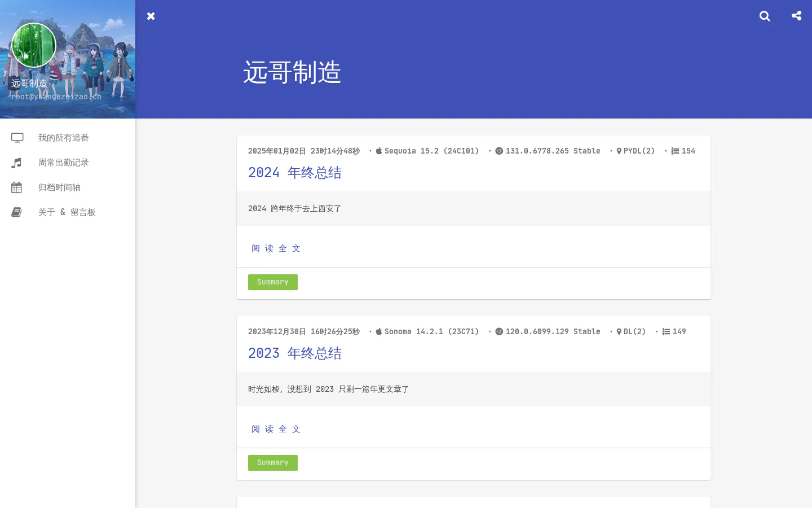This screenshot has height=508, width=812.
Task: Click excerpt 时光如梭，没想到 2023 只剩一篇年更文章了
Action: (x=329, y=389)
